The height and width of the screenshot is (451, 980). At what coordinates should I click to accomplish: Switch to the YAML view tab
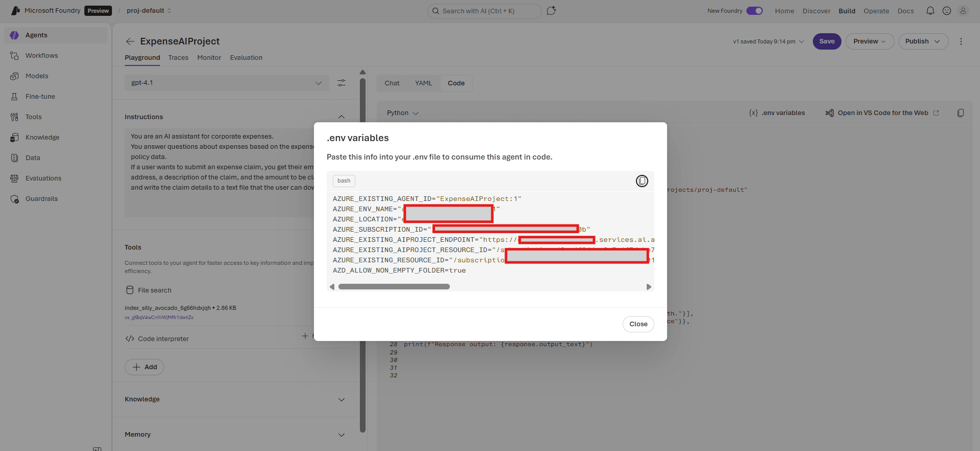[423, 83]
